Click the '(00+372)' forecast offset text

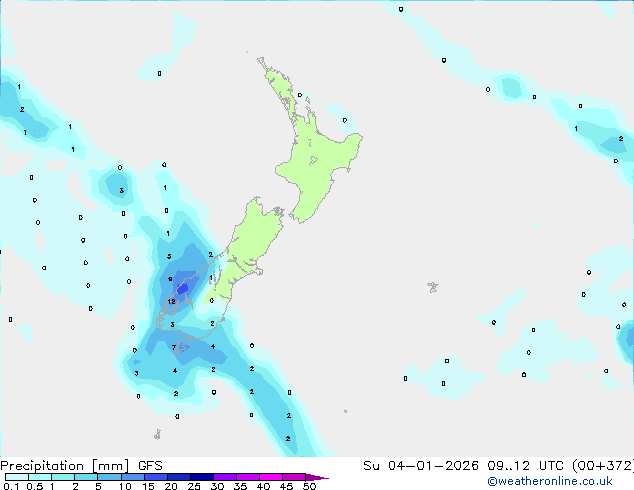point(603,466)
